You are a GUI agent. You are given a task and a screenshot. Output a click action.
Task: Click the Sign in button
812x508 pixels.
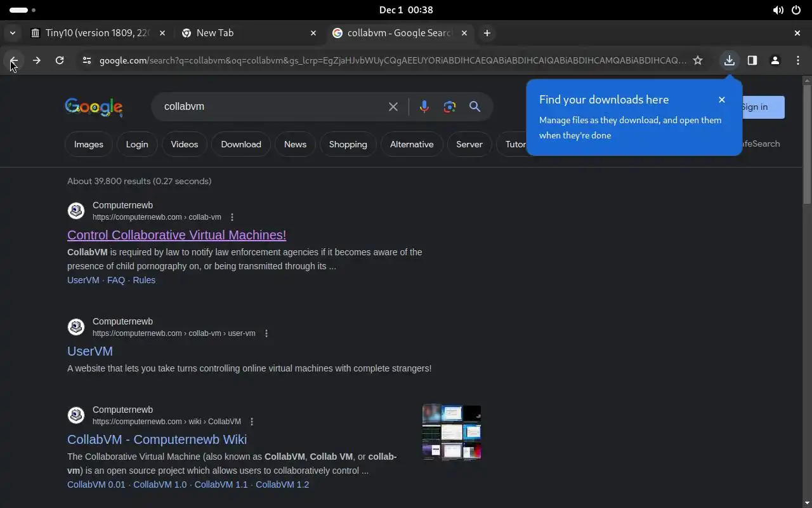point(763,107)
